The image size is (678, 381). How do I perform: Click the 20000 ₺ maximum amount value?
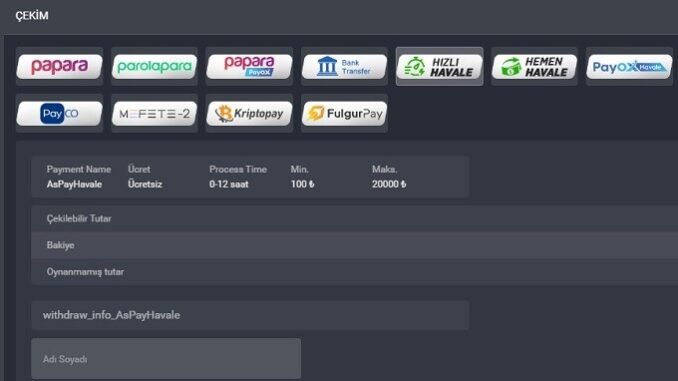pos(389,184)
